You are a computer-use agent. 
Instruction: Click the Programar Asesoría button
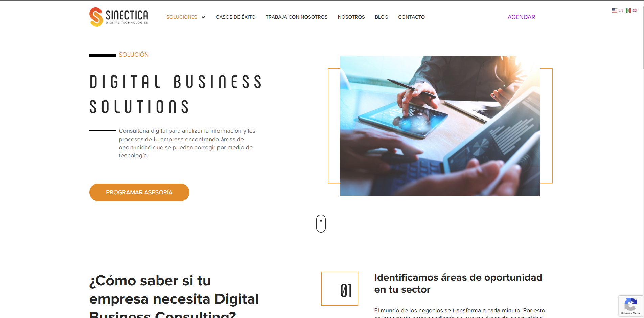[x=139, y=192]
